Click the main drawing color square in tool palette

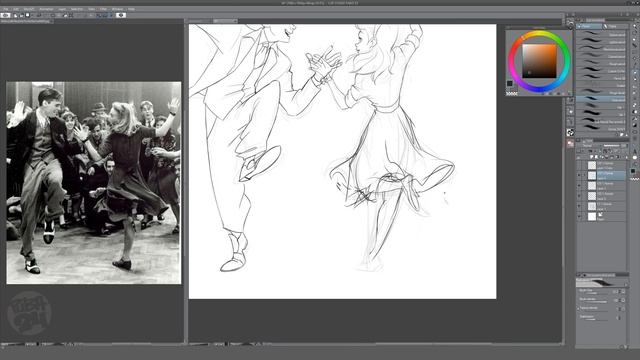(633, 171)
